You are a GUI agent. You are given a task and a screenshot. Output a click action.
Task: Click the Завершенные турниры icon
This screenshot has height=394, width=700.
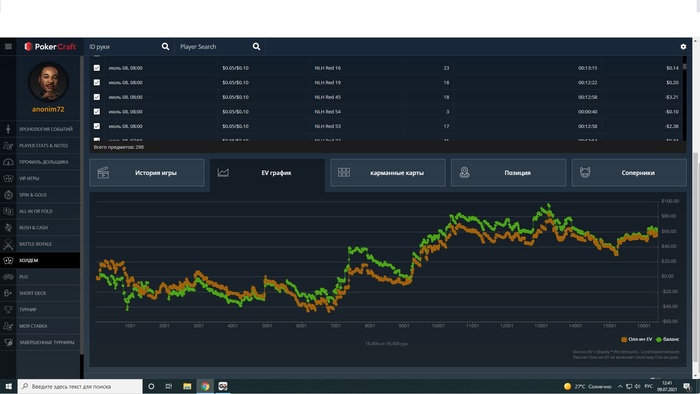pos(8,342)
